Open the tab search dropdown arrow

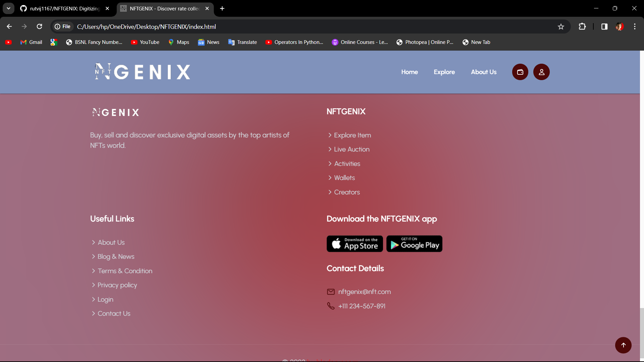pos(8,8)
